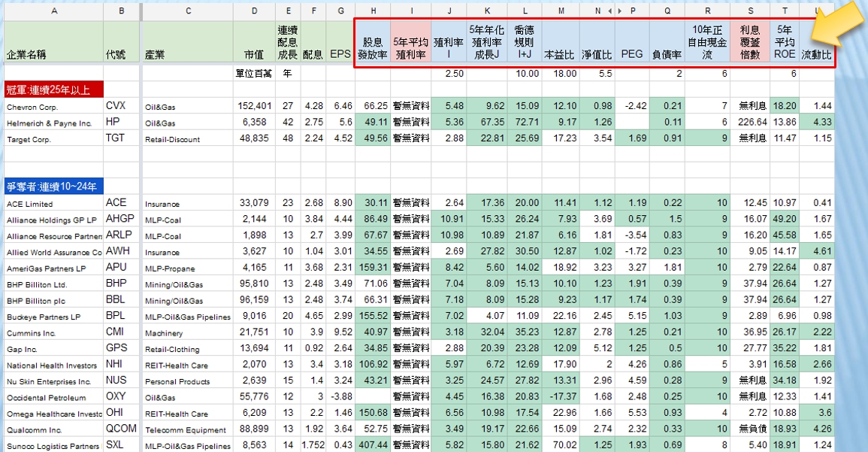868x452 pixels.
Task: Click ticker cell TGT
Action: [x=121, y=138]
